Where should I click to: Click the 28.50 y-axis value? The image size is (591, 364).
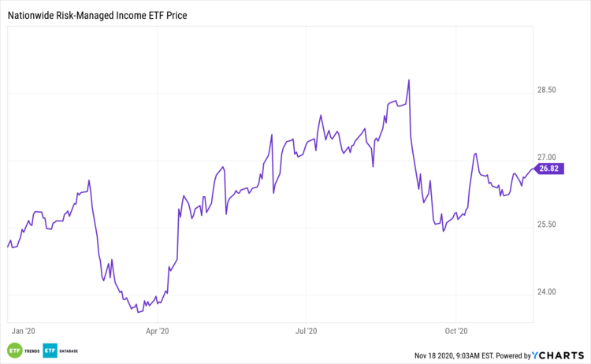(546, 91)
